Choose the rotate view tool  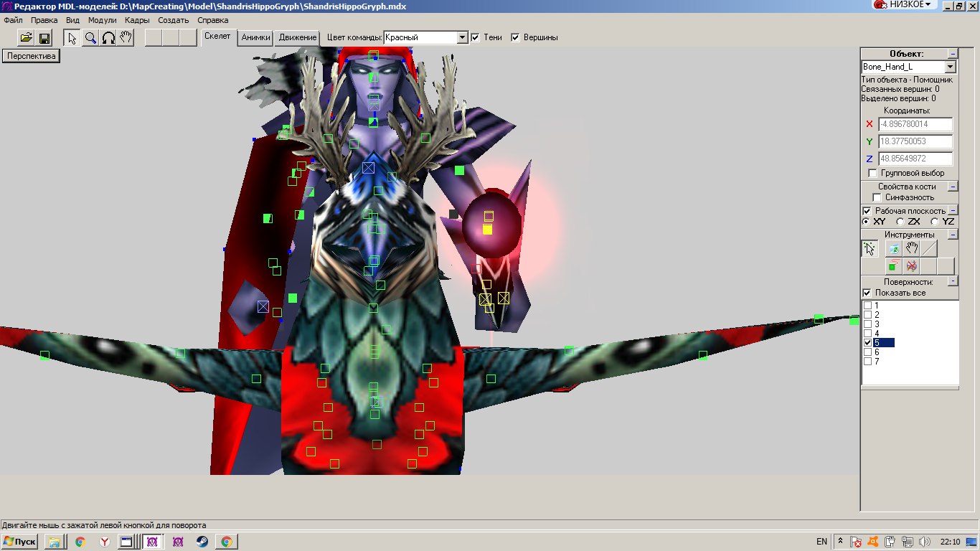[x=108, y=37]
